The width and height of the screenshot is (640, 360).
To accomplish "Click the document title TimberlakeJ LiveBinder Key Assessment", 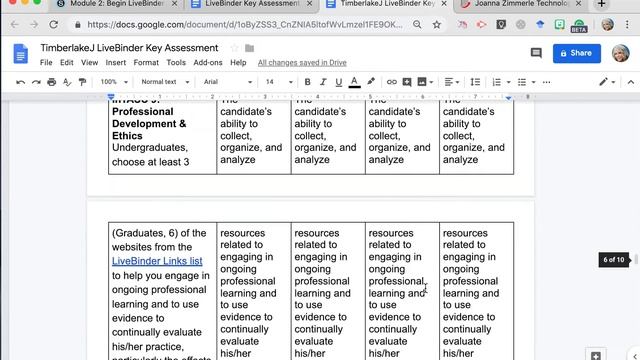I will [x=129, y=48].
